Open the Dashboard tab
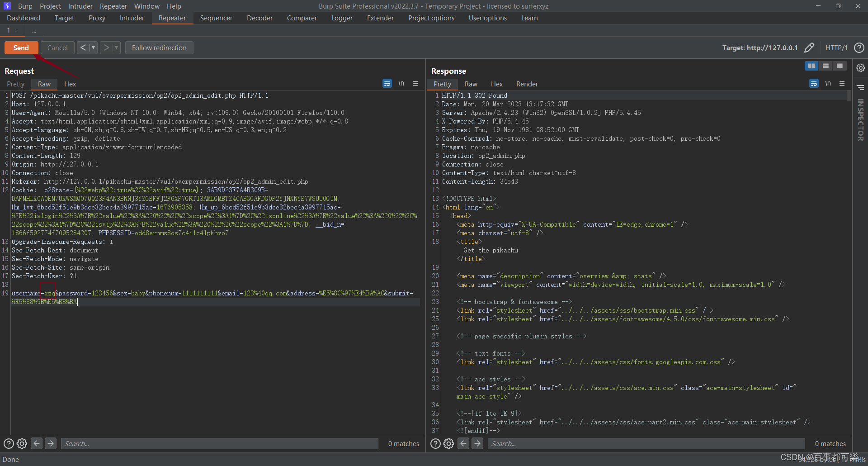 coord(24,18)
